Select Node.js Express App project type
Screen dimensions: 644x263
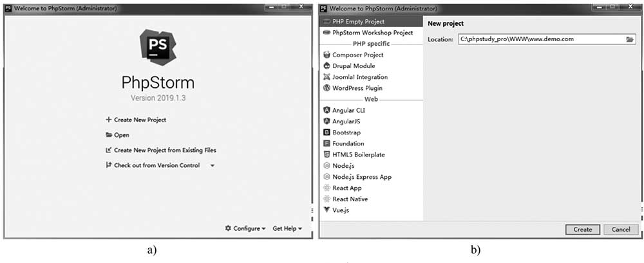(371, 177)
